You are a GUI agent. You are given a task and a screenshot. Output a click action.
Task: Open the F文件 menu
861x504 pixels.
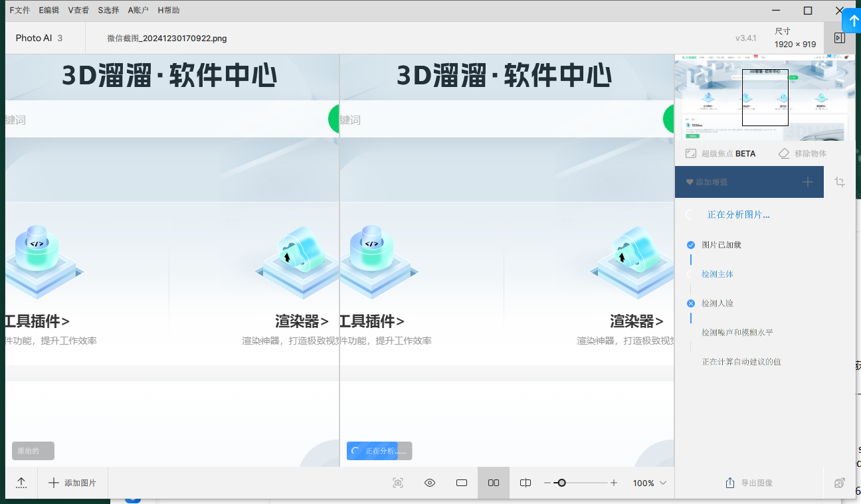coord(20,10)
